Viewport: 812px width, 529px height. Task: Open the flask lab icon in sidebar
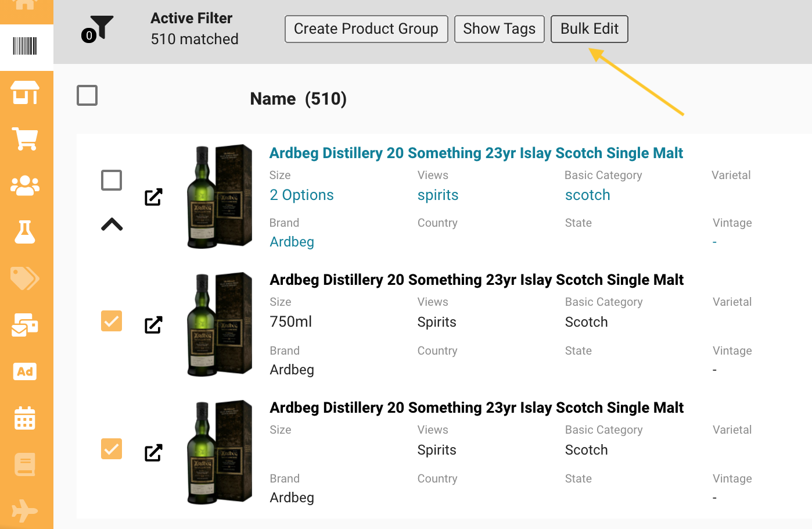[25, 232]
